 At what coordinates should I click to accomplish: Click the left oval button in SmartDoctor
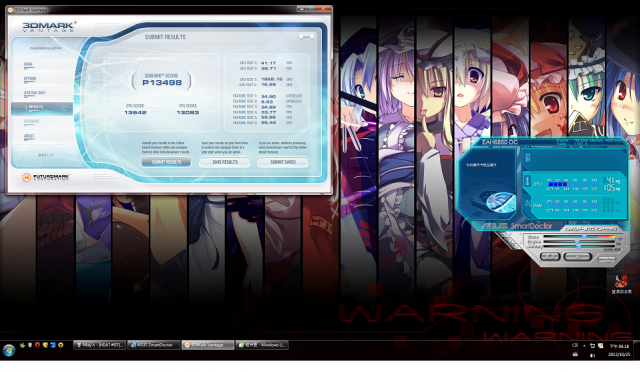(x=549, y=256)
